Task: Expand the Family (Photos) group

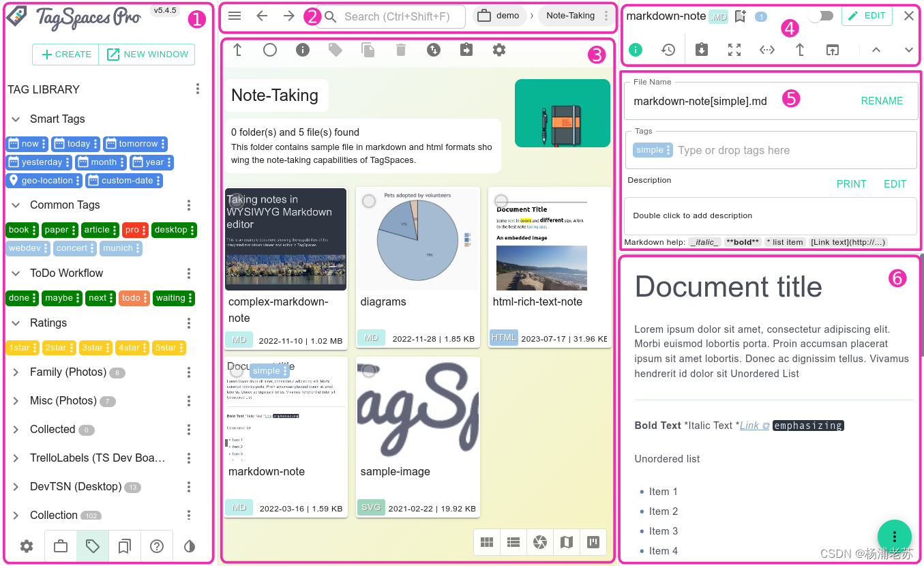Action: (x=16, y=372)
